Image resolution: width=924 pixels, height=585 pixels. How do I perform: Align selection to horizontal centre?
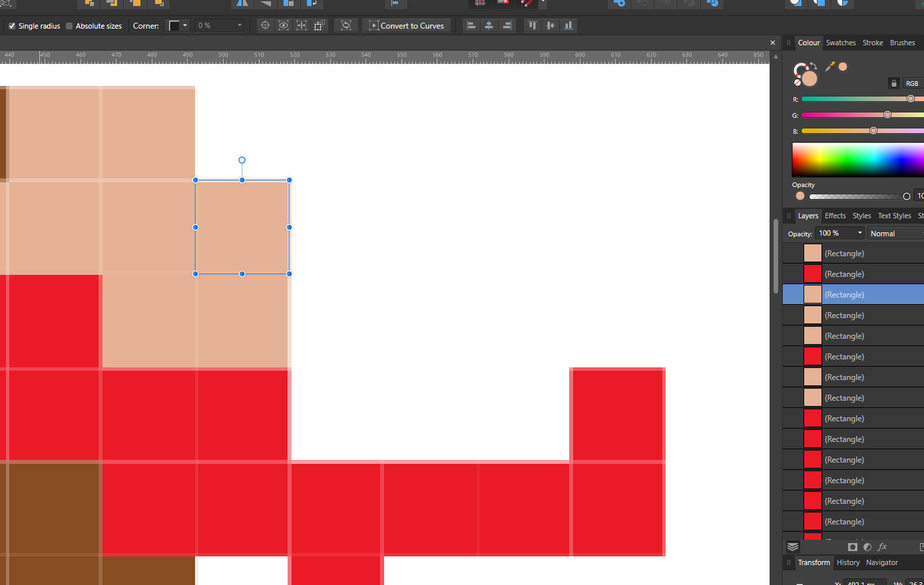(489, 25)
